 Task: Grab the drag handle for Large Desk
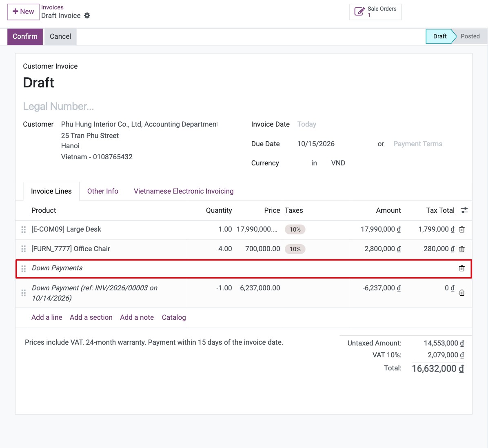(x=23, y=230)
